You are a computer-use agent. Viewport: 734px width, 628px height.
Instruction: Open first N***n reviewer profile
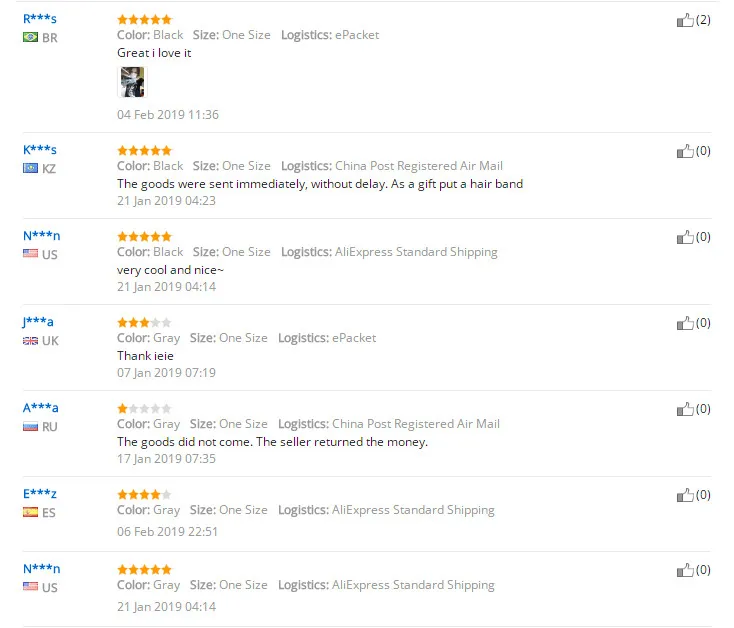(x=42, y=235)
